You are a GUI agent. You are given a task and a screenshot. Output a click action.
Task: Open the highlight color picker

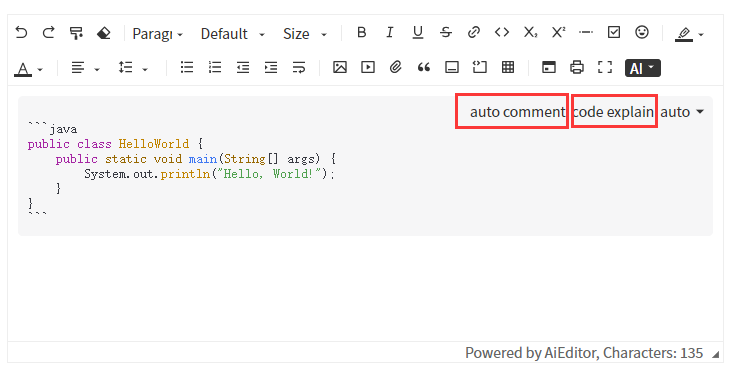(x=689, y=34)
